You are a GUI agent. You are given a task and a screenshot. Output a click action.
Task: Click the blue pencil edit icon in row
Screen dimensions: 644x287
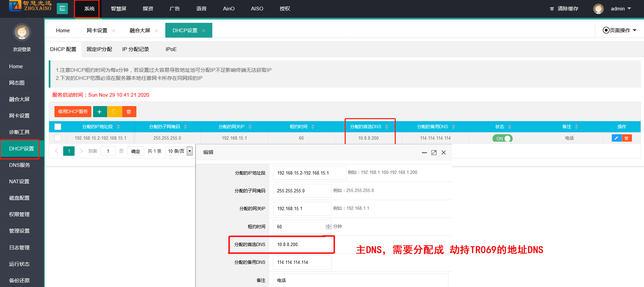tap(616, 138)
